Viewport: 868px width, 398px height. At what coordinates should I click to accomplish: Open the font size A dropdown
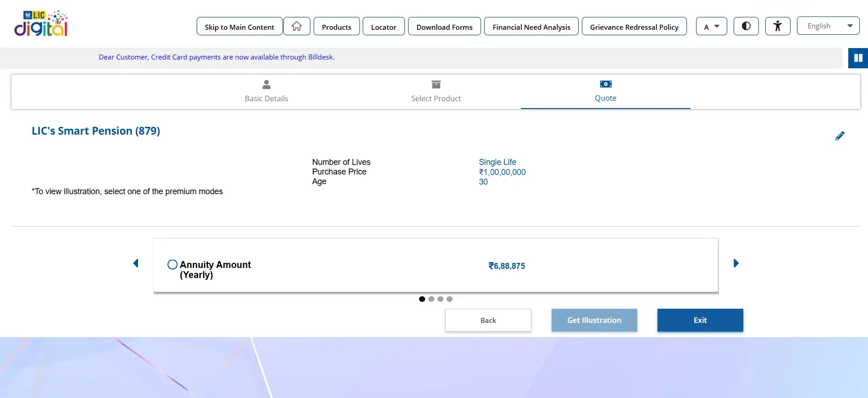tap(712, 26)
